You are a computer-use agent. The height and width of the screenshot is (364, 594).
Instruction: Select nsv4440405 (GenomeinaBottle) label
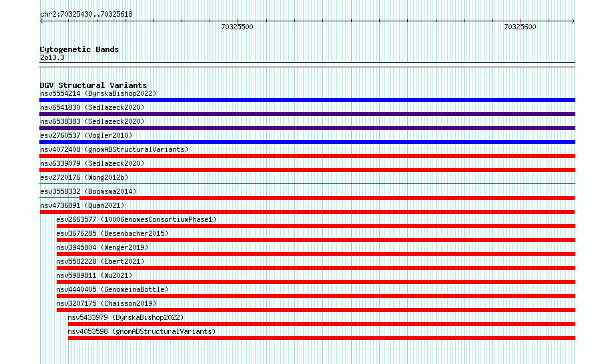point(112,289)
